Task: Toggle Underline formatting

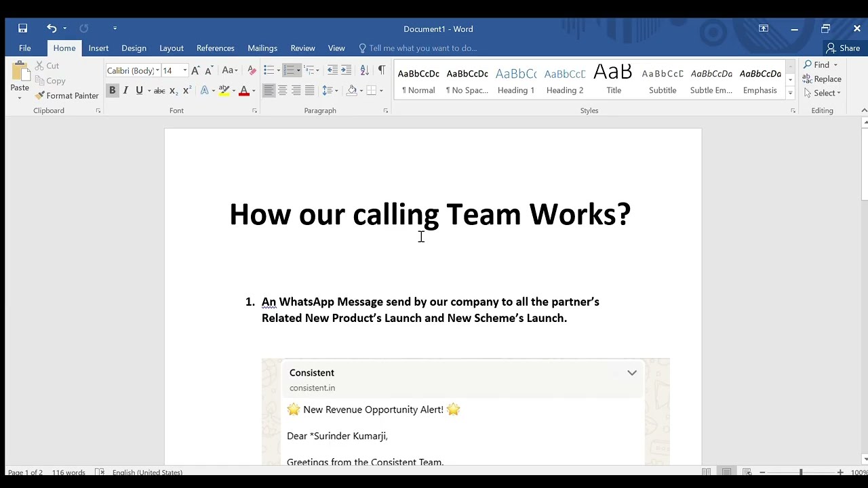Action: click(x=139, y=90)
